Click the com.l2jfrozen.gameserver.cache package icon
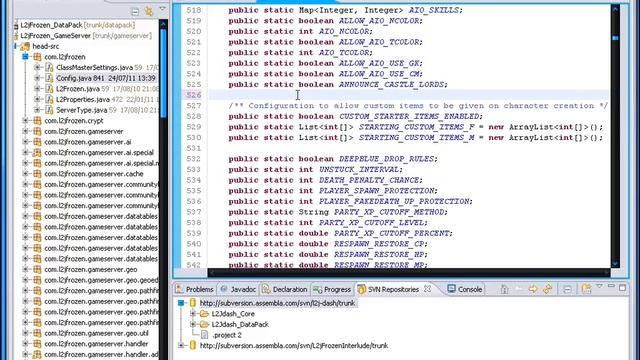Image resolution: width=640 pixels, height=360 pixels. 37,174
